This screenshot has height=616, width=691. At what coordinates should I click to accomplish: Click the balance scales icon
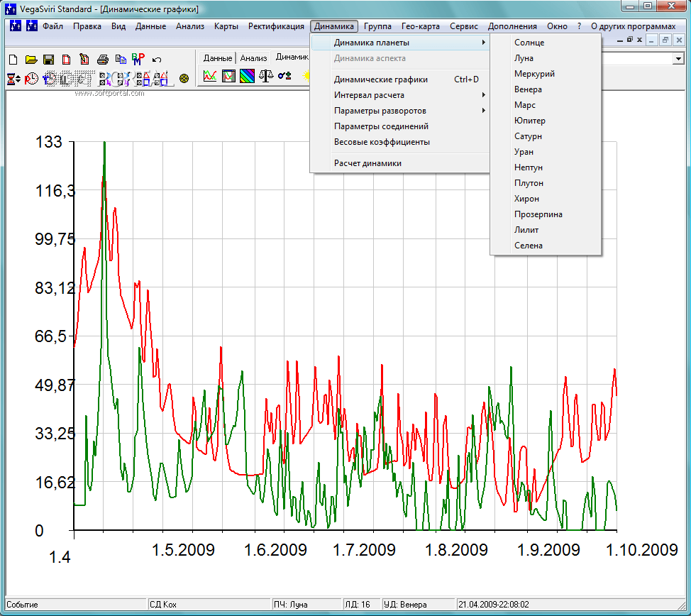266,76
